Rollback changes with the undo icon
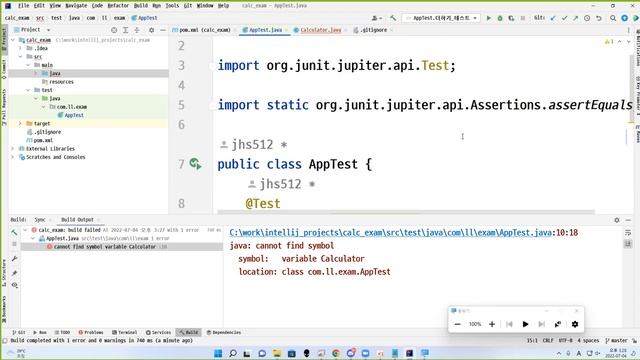This screenshot has width=640, height=360. click(x=599, y=18)
